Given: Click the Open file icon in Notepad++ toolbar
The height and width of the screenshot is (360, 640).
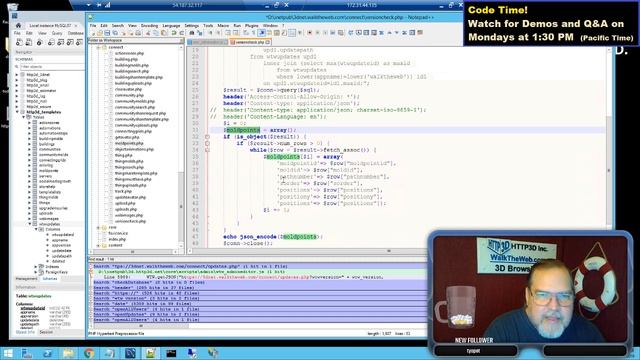Looking at the screenshot, I should [100, 33].
